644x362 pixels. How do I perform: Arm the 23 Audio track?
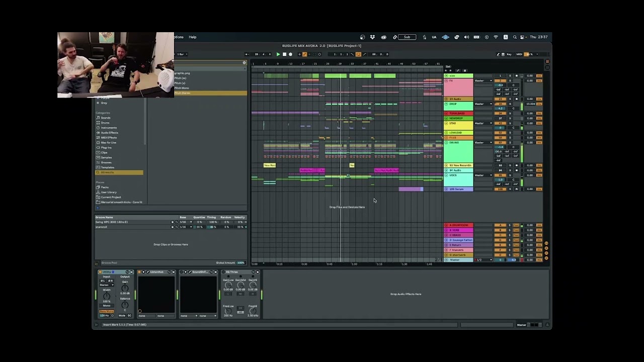pyautogui.click(x=516, y=99)
